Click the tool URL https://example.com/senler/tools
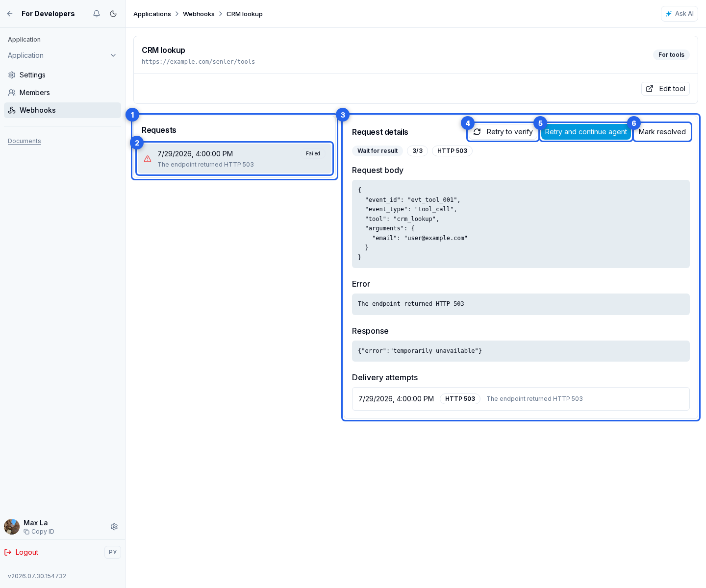The image size is (706, 588). [x=198, y=62]
